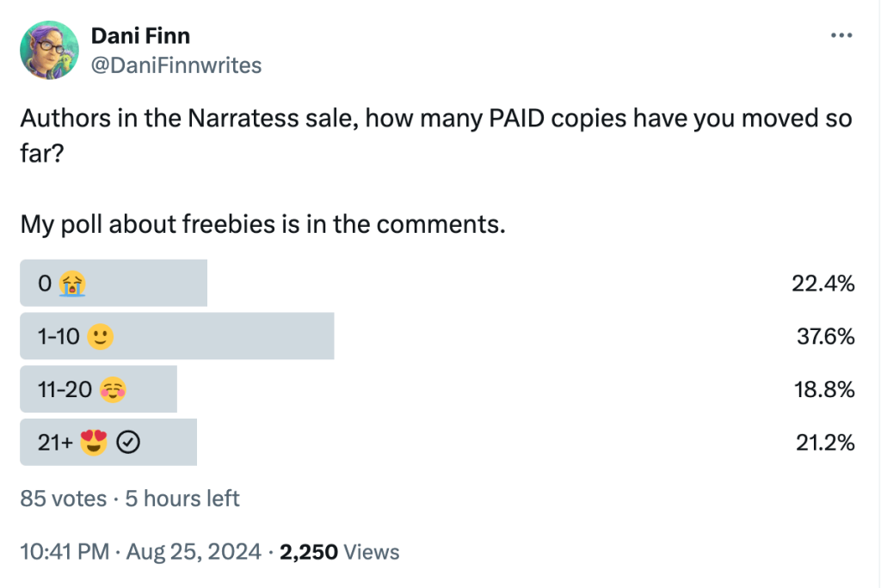
Task: Click the middle dot separator near 85 votes
Action: click(x=116, y=498)
